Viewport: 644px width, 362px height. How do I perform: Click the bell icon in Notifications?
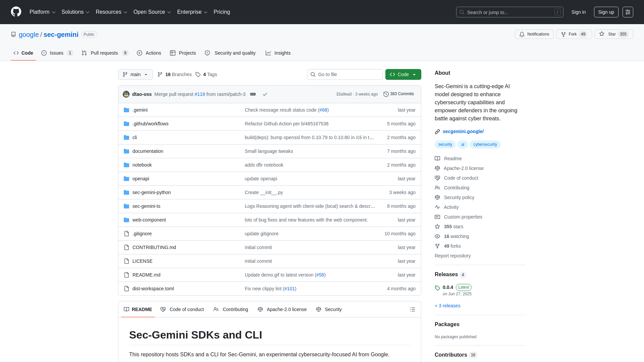522,34
